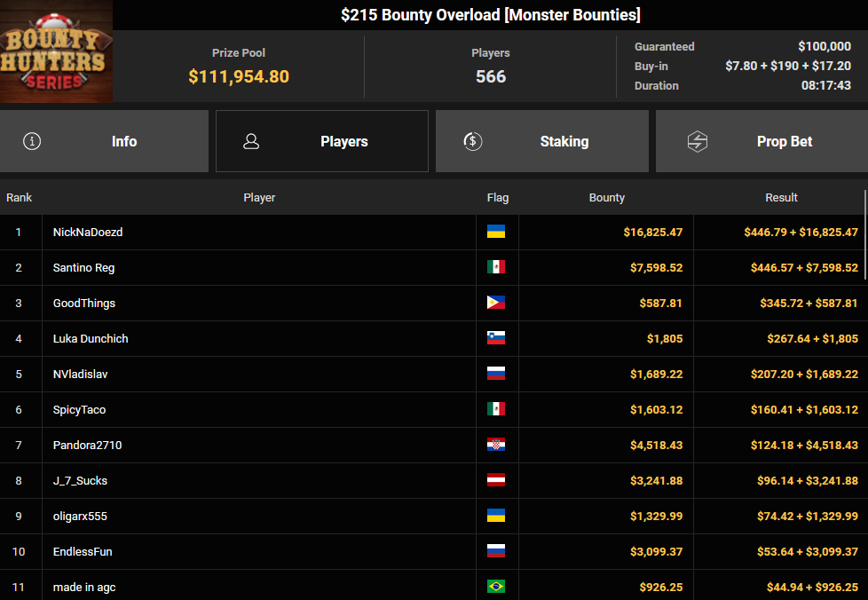The height and width of the screenshot is (600, 868).
Task: Click the Croatia flag for Pandora2710
Action: coord(496,445)
